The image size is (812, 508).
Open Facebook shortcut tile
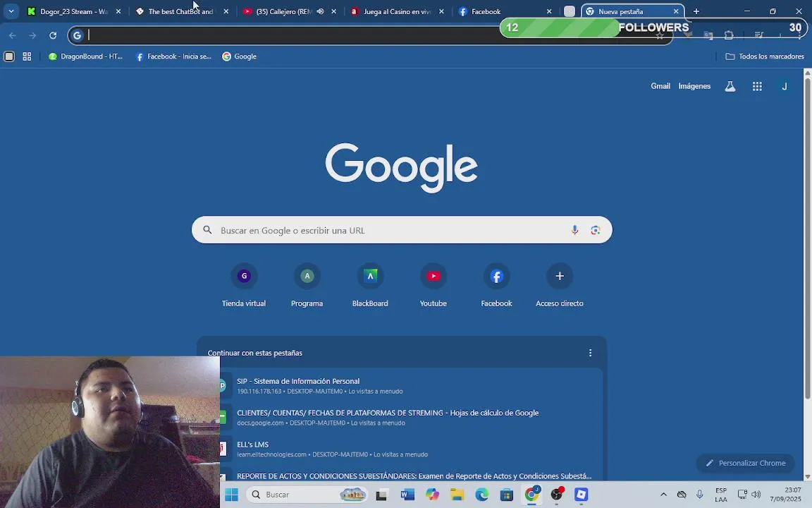pyautogui.click(x=497, y=286)
